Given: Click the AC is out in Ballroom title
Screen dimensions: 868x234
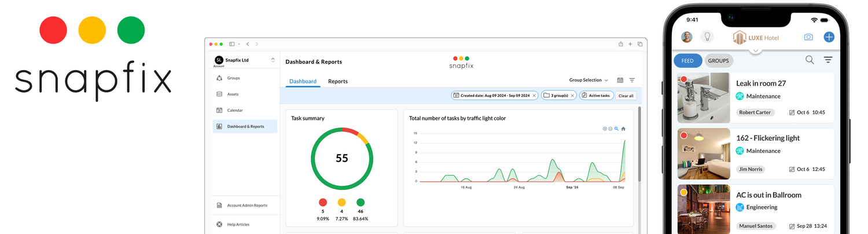Looking at the screenshot, I should 768,195.
